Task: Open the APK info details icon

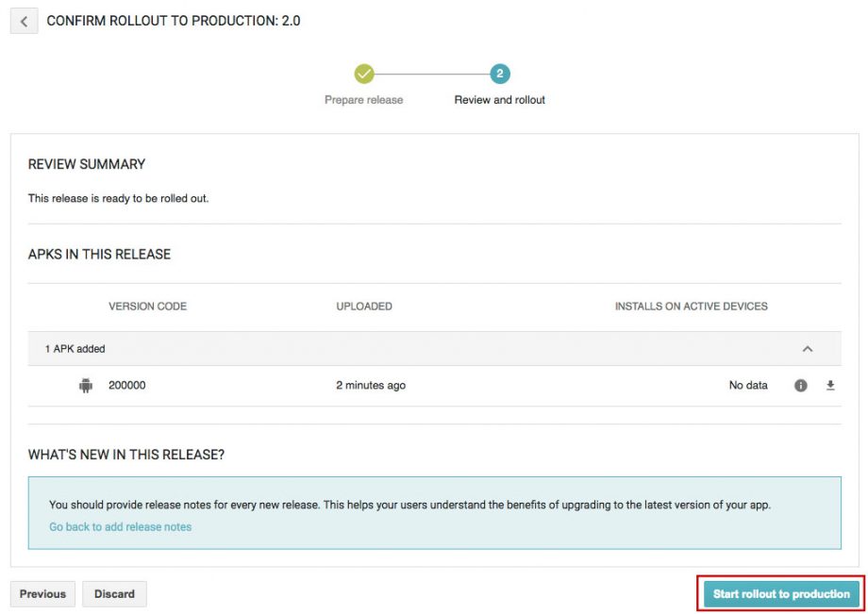Action: (801, 386)
